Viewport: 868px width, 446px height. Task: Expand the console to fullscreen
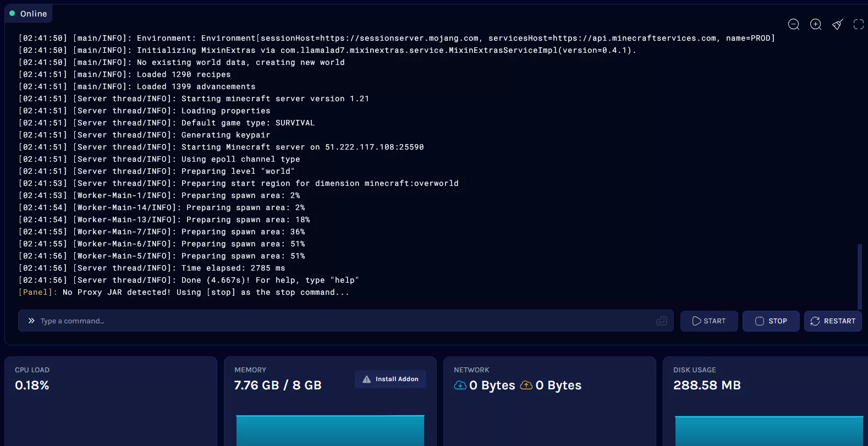pos(858,24)
